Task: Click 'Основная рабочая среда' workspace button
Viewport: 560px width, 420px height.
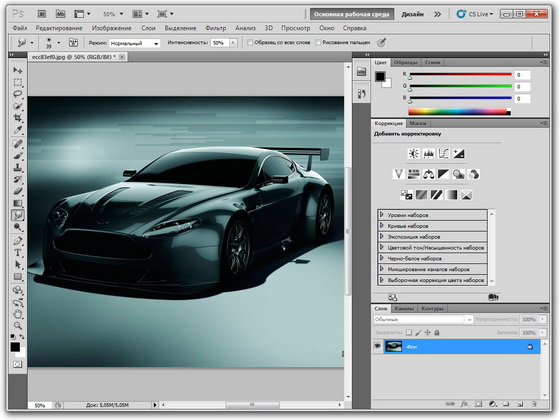Action: (352, 14)
